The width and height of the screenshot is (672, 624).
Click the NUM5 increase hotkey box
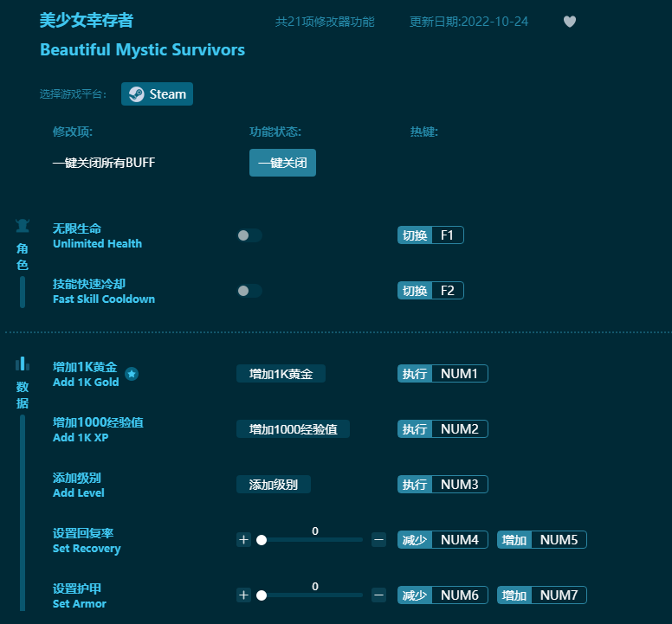pyautogui.click(x=542, y=540)
